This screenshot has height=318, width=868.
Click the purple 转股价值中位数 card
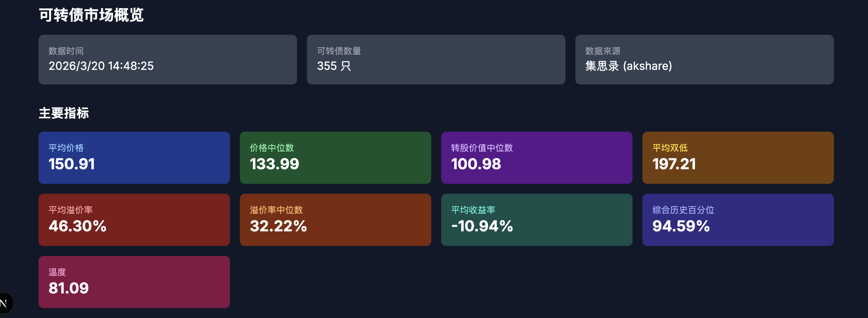point(537,158)
